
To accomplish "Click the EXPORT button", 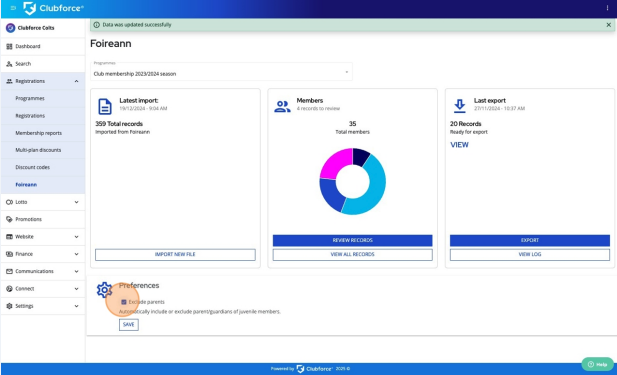I will tap(530, 240).
